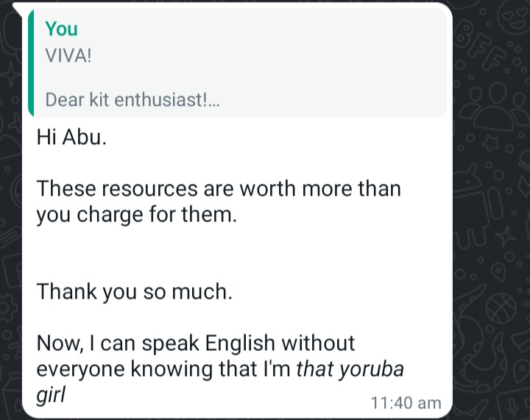Open the quoted reply from You
Image resolution: width=530 pixels, height=420 pixels.
(237, 63)
